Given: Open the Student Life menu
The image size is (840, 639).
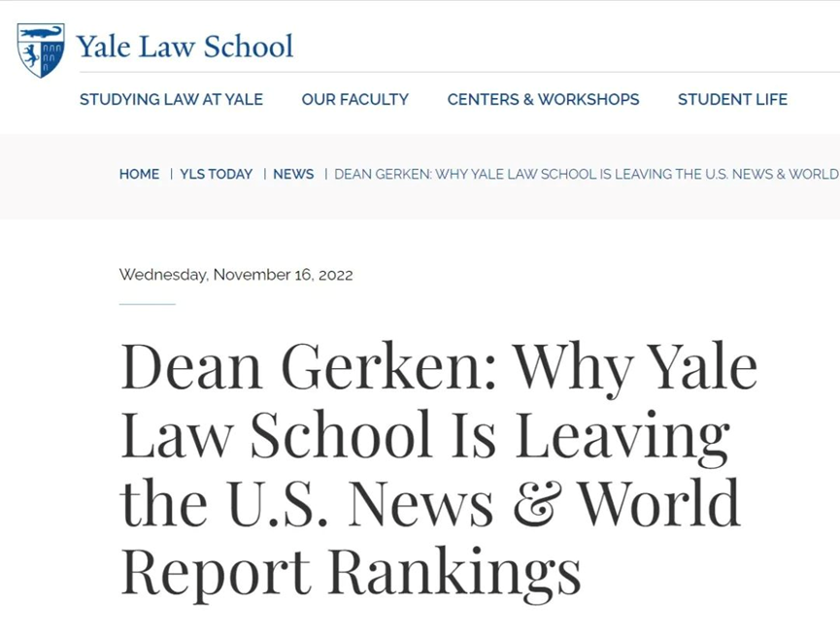Looking at the screenshot, I should [x=732, y=99].
